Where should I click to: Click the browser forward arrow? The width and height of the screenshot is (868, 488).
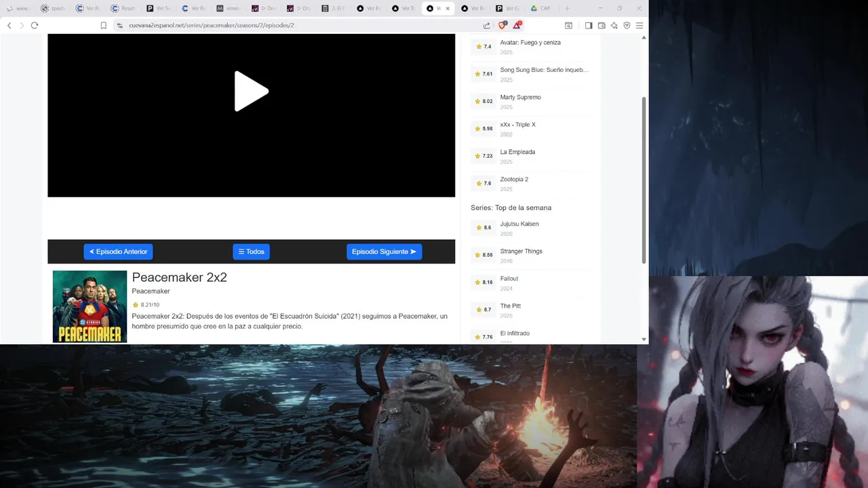pos(22,25)
